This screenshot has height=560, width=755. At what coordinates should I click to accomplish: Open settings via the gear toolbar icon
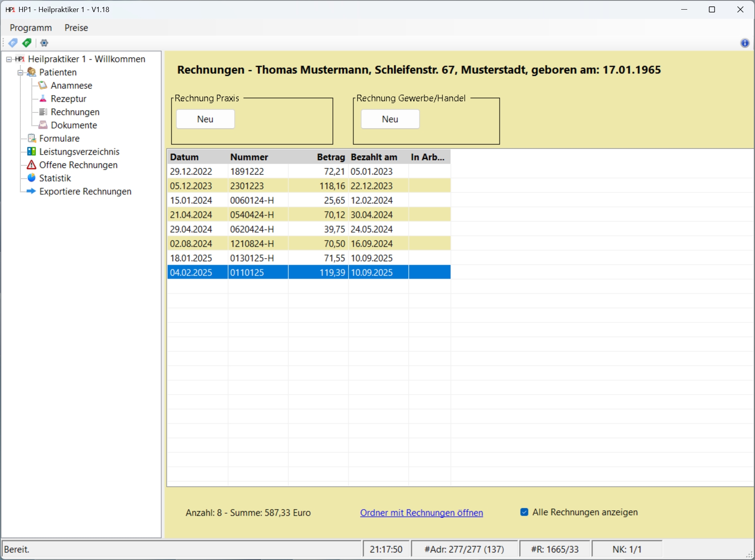[44, 43]
